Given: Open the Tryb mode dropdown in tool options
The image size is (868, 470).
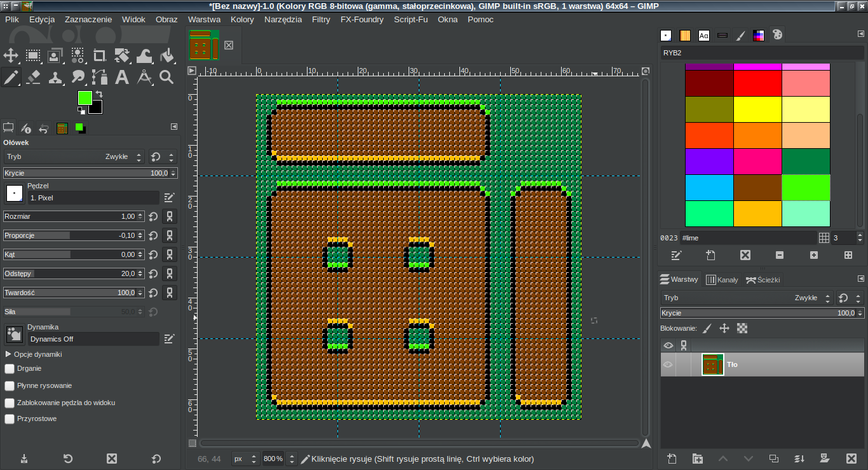Looking at the screenshot, I should 74,156.
